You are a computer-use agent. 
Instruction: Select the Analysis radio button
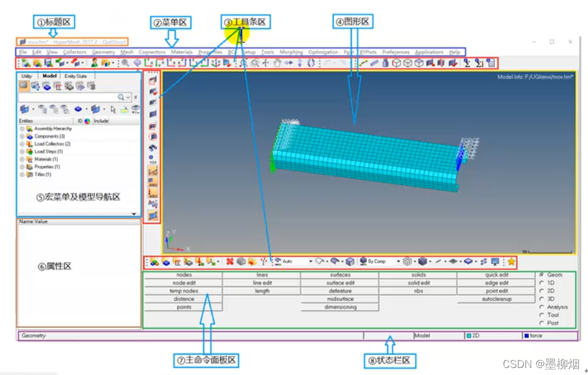click(x=542, y=307)
